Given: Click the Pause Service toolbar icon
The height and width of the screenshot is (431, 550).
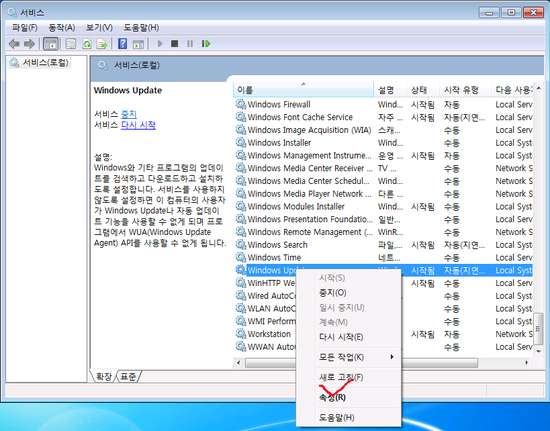Looking at the screenshot, I should pos(190,44).
